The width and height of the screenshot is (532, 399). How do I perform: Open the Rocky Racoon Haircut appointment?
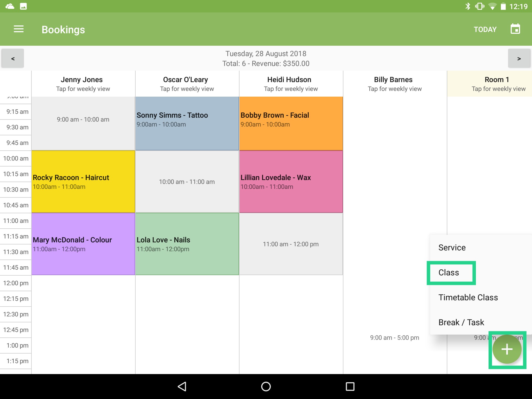pyautogui.click(x=83, y=181)
